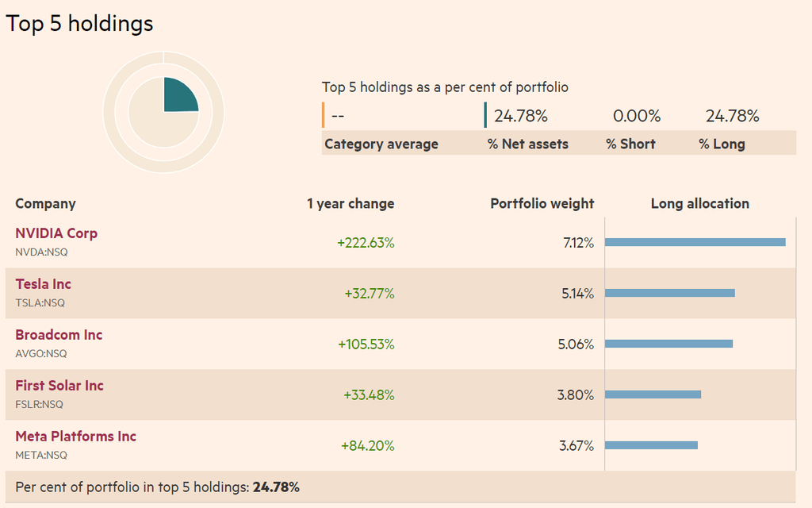Screen dimensions: 812x508
Task: Click the NVDA:NSQ ticker symbol
Action: coord(41,252)
